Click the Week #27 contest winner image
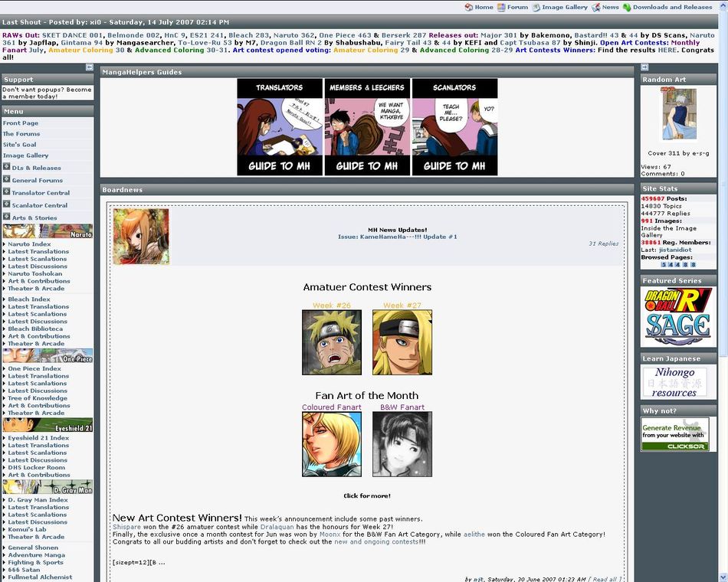Image resolution: width=728 pixels, height=582 pixels. coord(402,342)
